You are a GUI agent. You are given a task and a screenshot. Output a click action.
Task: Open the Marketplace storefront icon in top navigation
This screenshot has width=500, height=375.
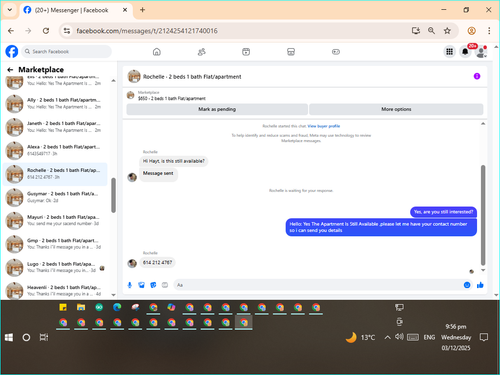(x=291, y=52)
